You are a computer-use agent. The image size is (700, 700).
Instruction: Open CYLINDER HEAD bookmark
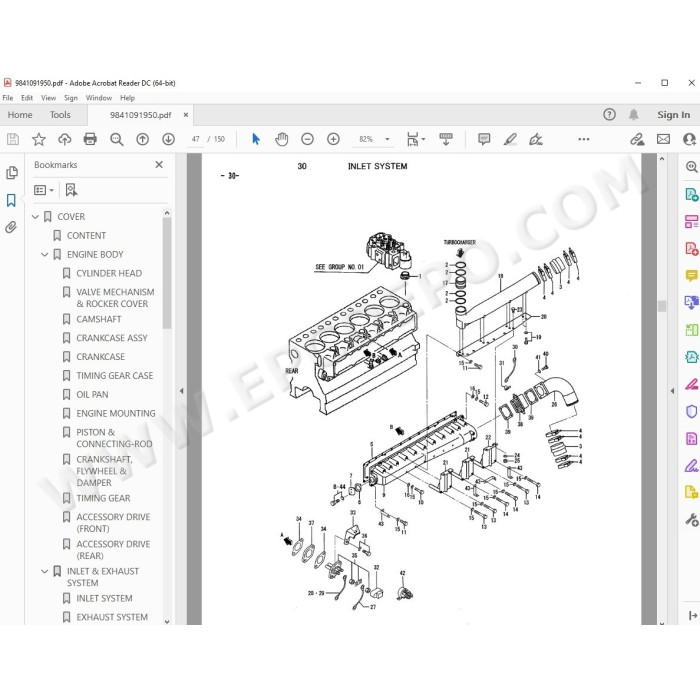click(109, 273)
